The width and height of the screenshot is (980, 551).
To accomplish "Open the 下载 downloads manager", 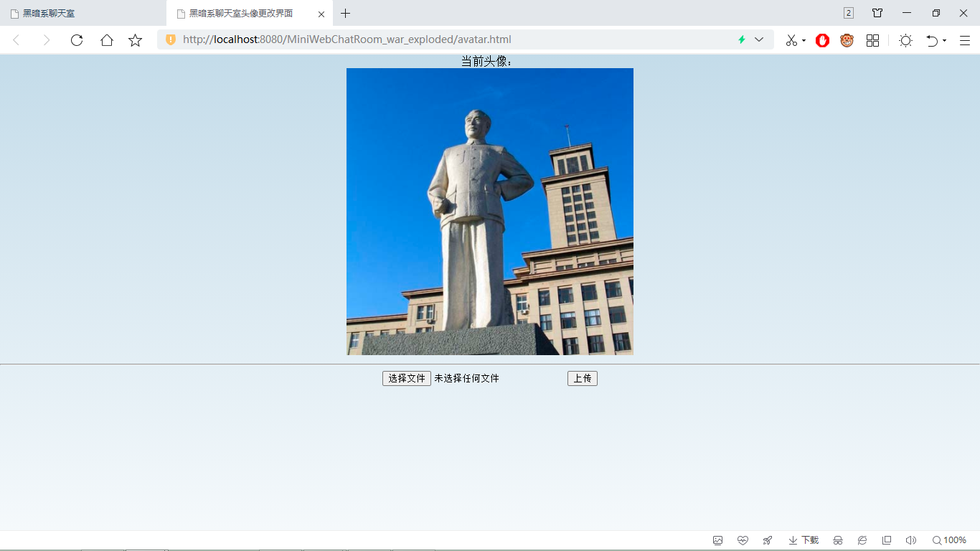I will tap(804, 540).
